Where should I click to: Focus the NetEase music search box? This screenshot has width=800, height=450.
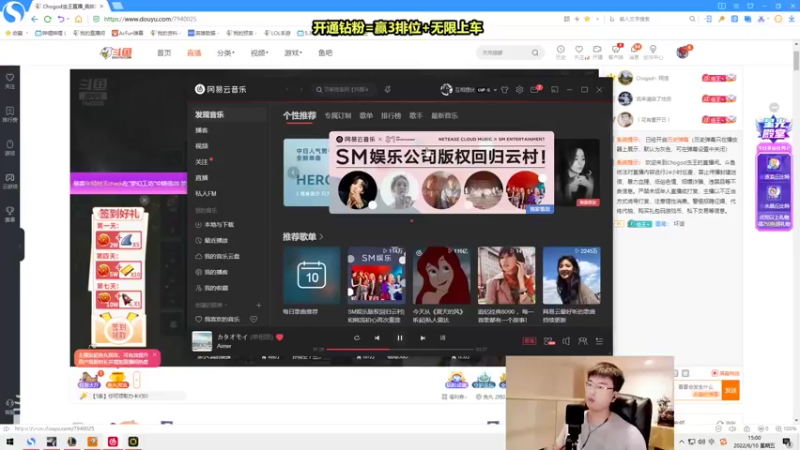pyautogui.click(x=344, y=90)
